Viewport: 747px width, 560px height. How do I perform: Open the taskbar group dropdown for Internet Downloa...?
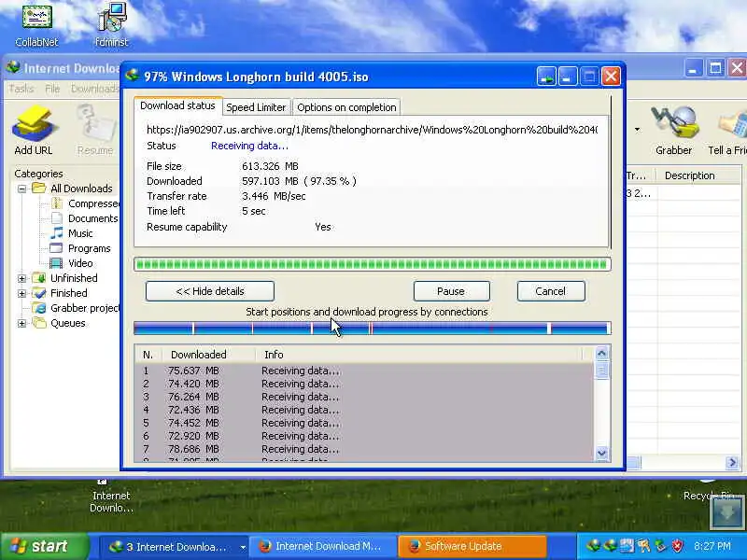tap(243, 547)
